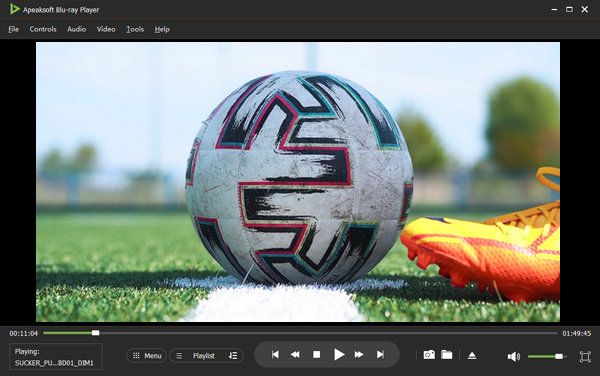Image resolution: width=600 pixels, height=376 pixels.
Task: Maximize the player window
Action: tap(569, 9)
